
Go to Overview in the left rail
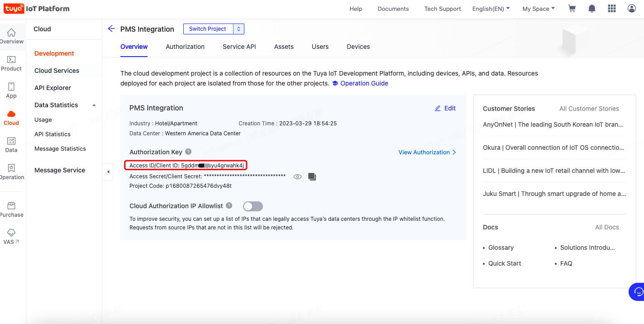coord(11,36)
